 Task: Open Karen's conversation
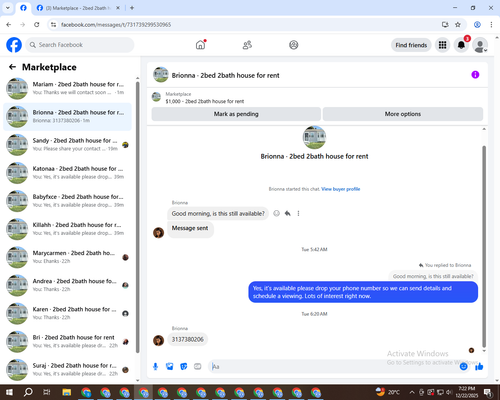click(x=67, y=314)
